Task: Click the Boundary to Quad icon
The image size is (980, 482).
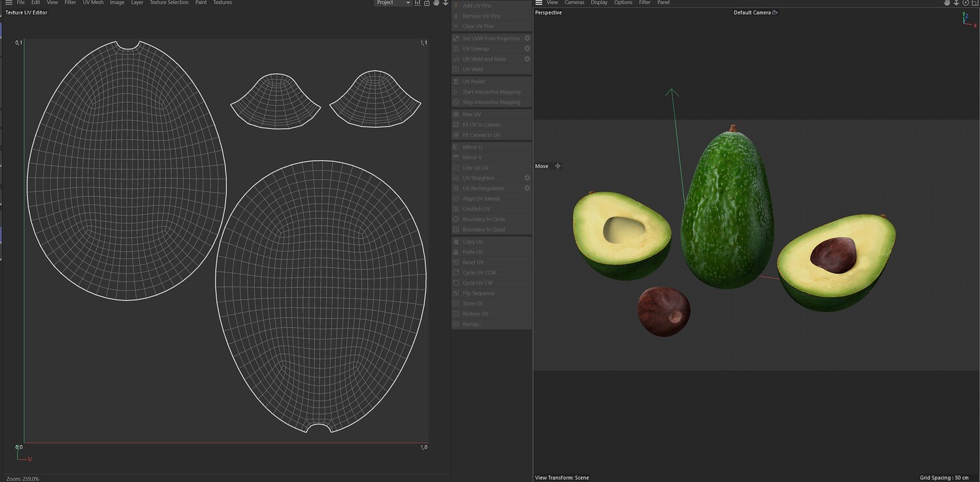Action: 456,230
